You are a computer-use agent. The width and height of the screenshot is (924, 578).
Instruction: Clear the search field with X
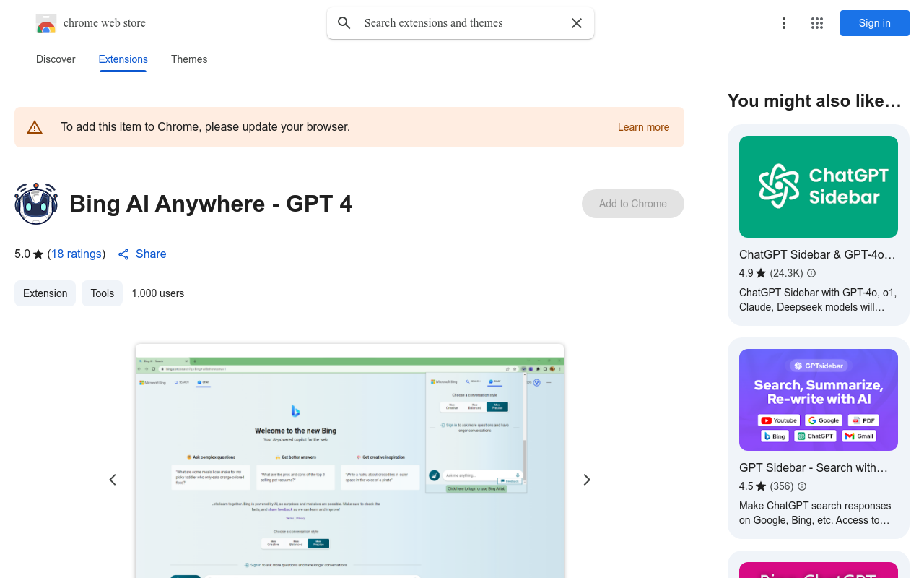tap(577, 23)
